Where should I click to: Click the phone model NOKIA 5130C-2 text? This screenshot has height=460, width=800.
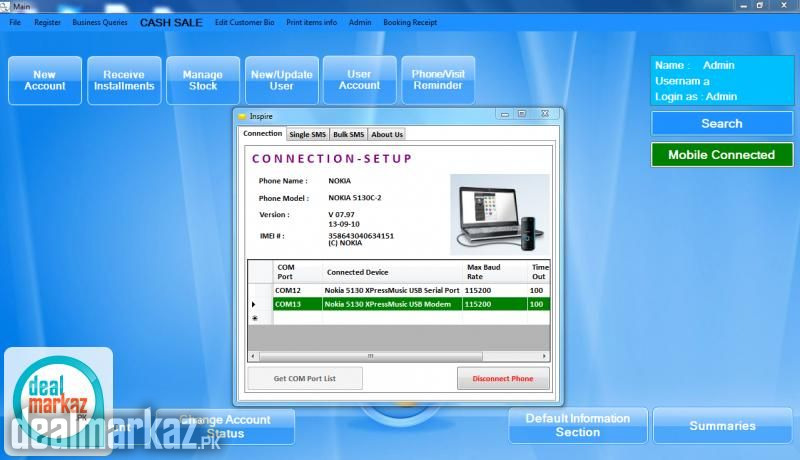[x=355, y=198]
